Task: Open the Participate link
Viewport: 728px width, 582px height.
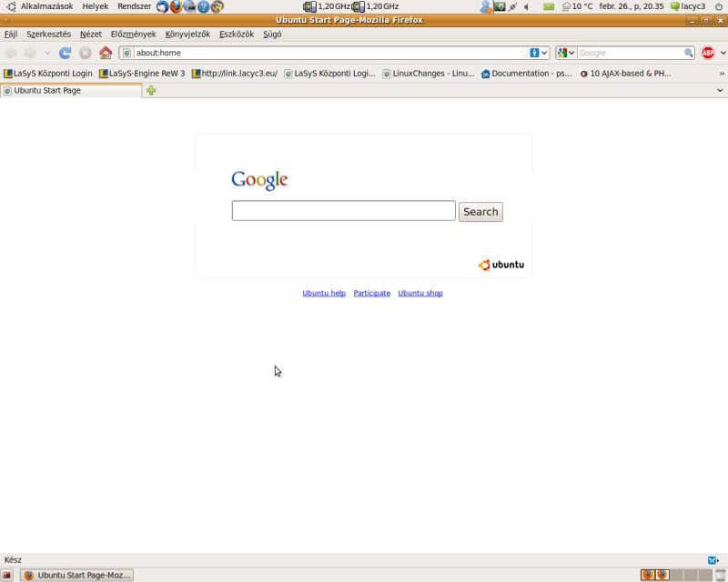Action: [x=372, y=293]
